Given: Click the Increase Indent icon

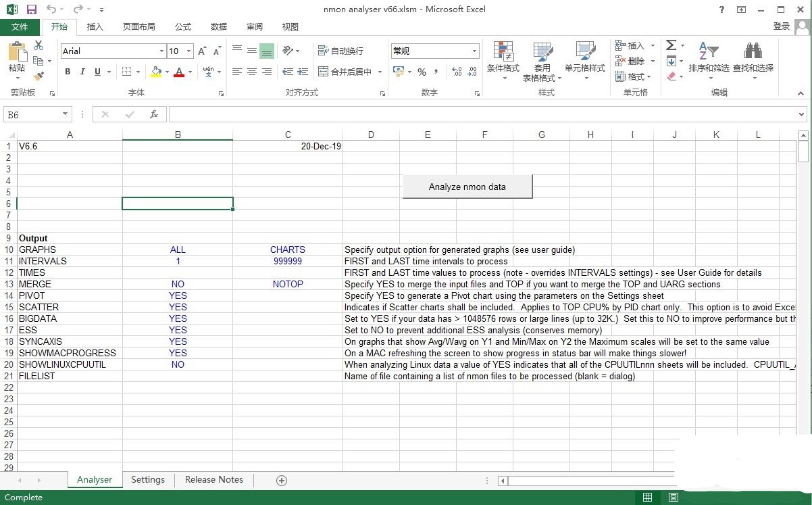Looking at the screenshot, I should 303,72.
